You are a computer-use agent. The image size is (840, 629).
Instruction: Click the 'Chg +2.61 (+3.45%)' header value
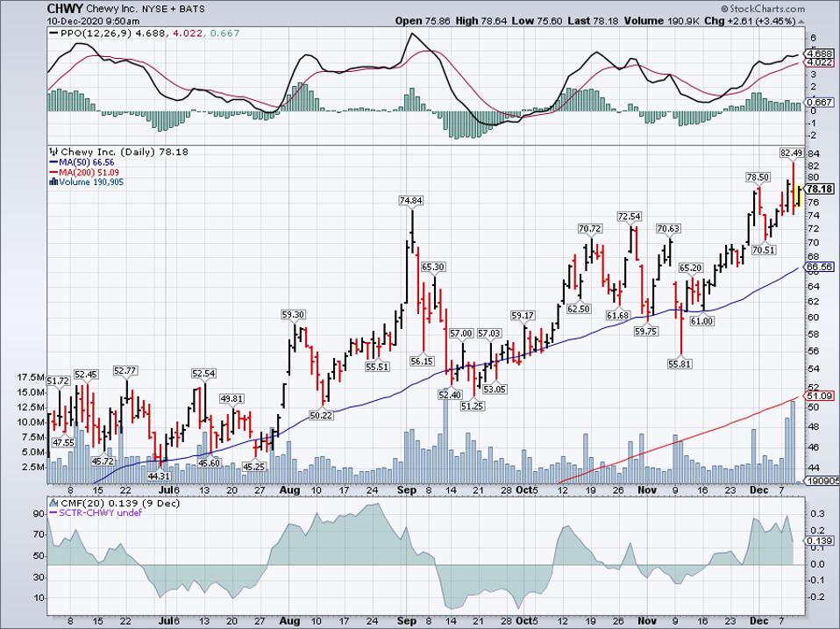[750, 21]
